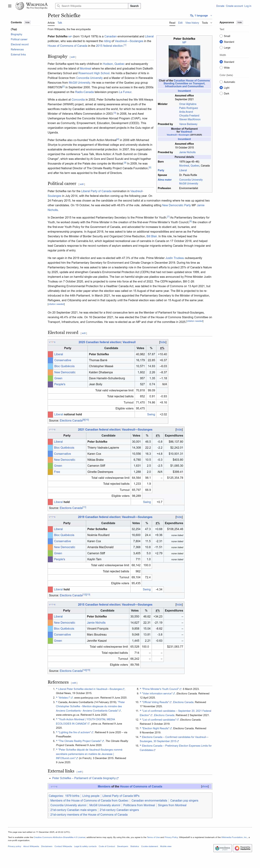Click the magnifier icon in search box
The width and height of the screenshot is (260, 868).
[58, 6]
